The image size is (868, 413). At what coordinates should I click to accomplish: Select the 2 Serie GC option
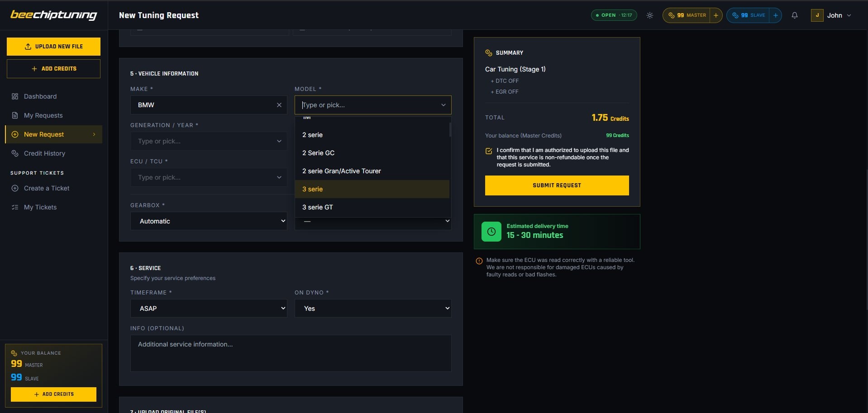[x=372, y=153]
